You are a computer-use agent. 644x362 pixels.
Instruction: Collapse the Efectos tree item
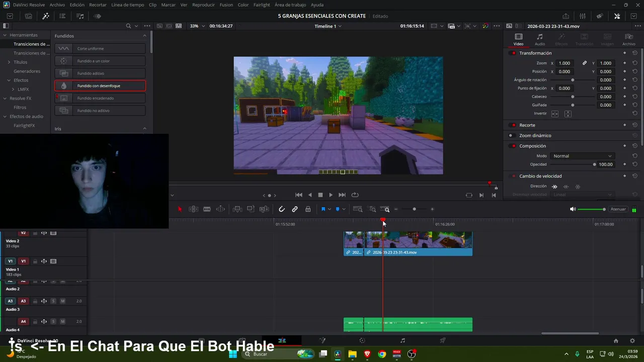point(9,80)
